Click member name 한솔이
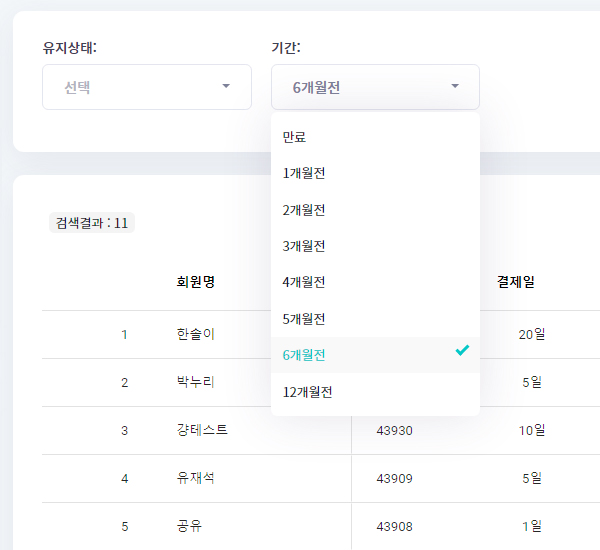The width and height of the screenshot is (600, 550). click(x=195, y=334)
